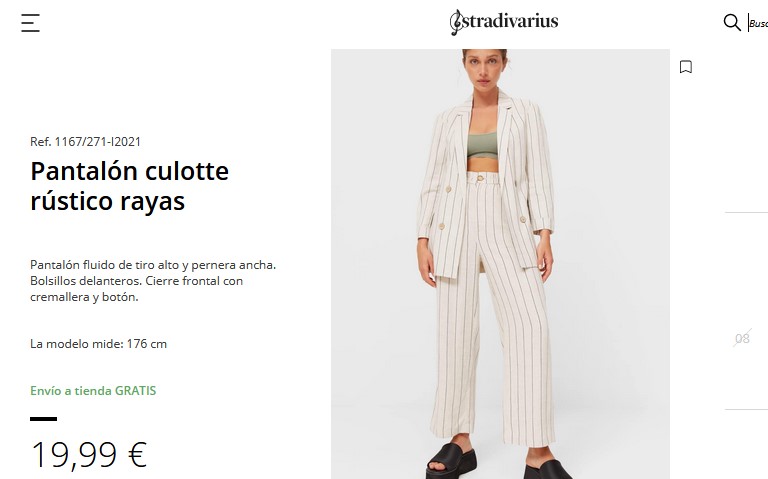Select the Ref. 1167/271-I2021 reference text
768x479 pixels.
pyautogui.click(x=85, y=142)
